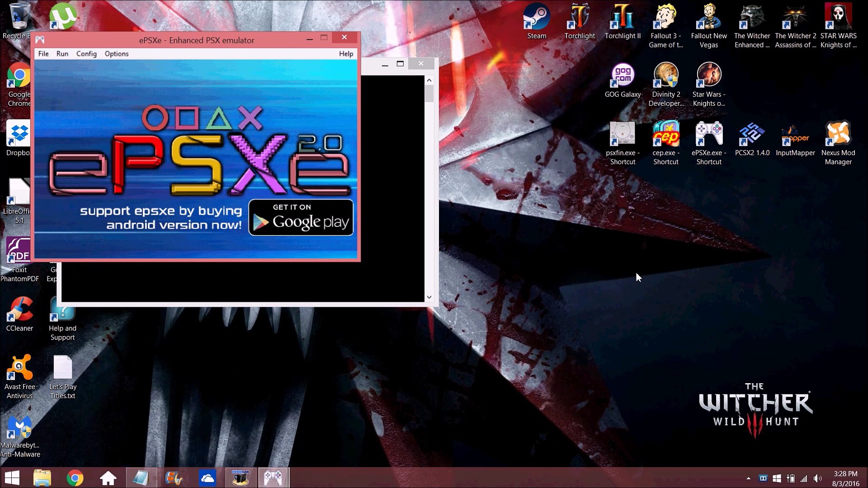
Task: Open the Run menu in ePSXe
Action: point(62,54)
